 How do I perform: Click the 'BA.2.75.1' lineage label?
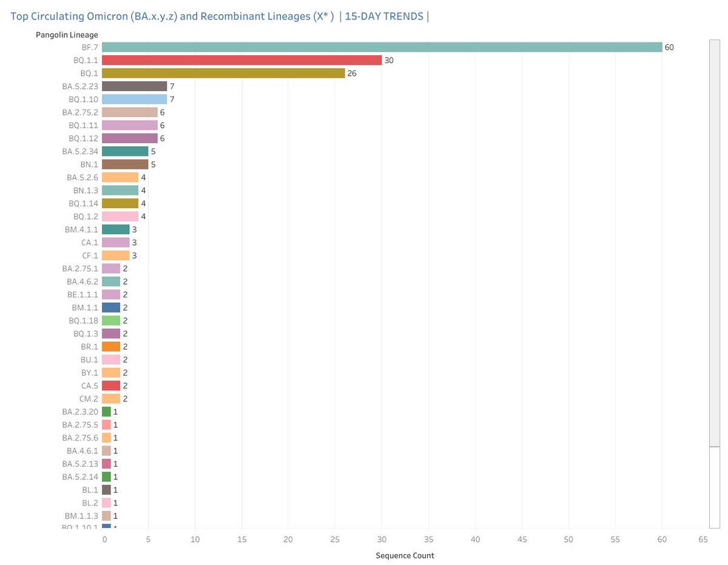81,268
